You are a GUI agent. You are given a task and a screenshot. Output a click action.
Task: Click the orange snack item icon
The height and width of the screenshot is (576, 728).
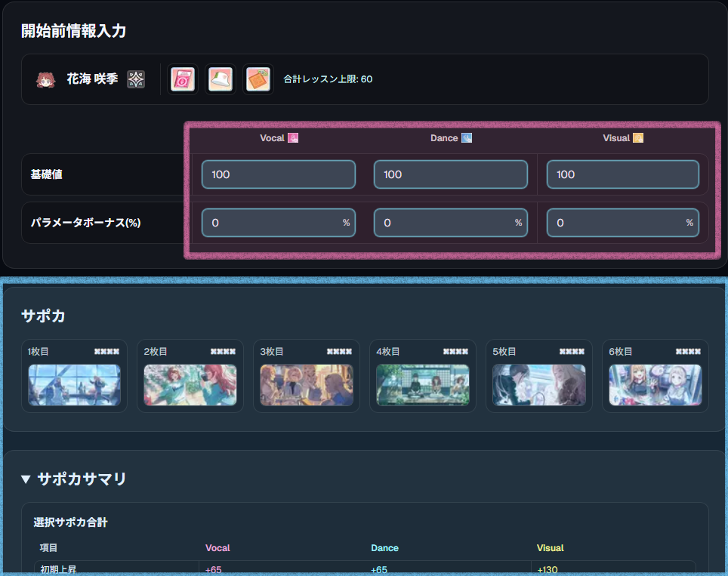pyautogui.click(x=258, y=78)
